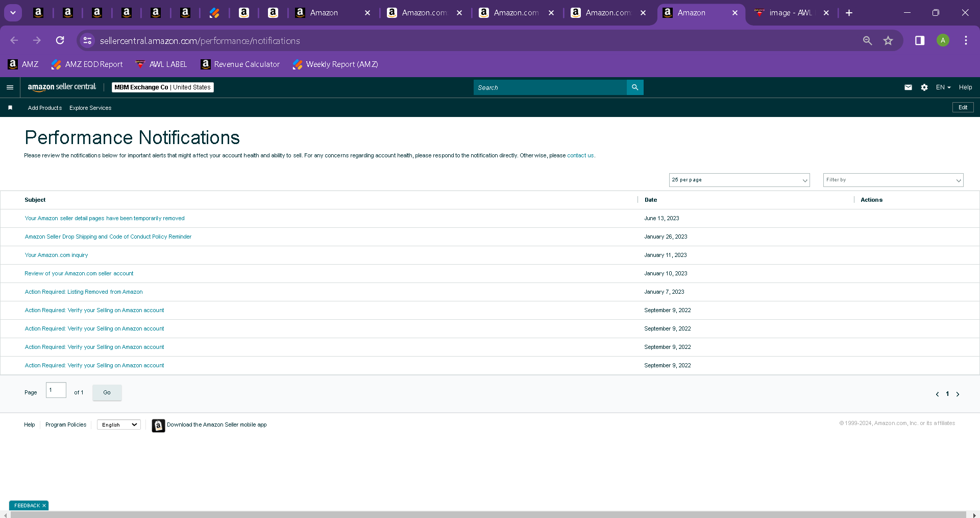980x518 pixels.
Task: Click the search magnifier button
Action: tap(635, 87)
